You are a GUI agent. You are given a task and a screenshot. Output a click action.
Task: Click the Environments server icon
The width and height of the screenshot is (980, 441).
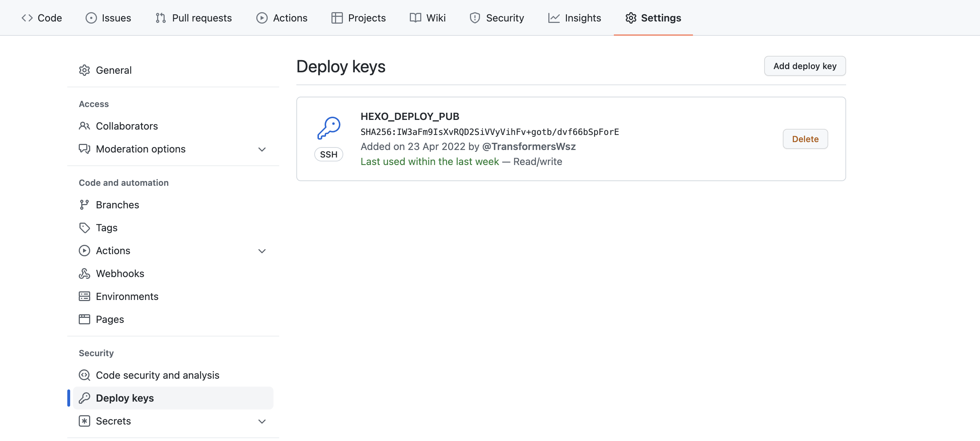click(84, 296)
